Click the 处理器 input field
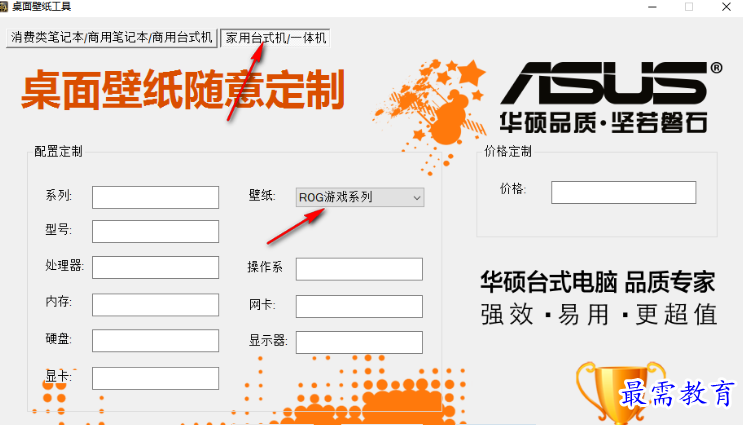Viewport: 743px width, 425px height. [155, 267]
